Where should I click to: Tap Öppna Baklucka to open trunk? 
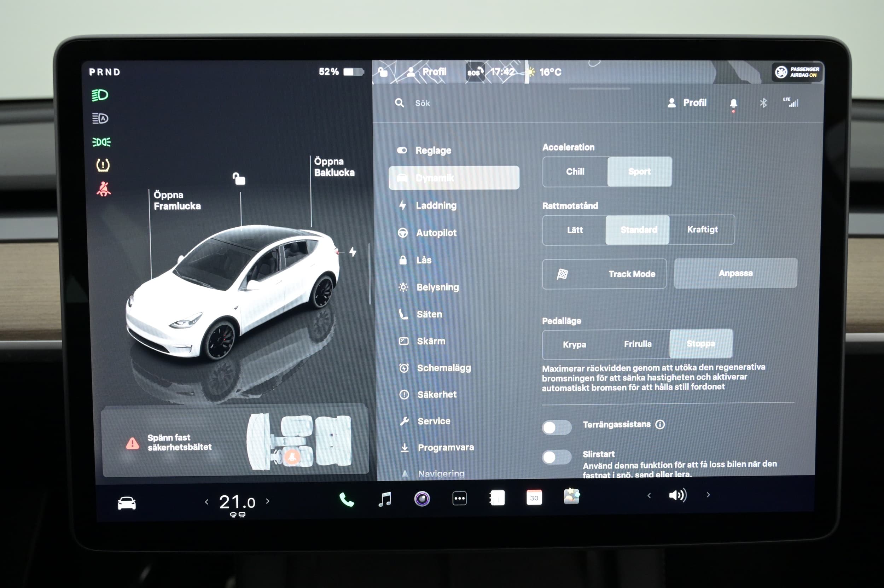pyautogui.click(x=334, y=167)
